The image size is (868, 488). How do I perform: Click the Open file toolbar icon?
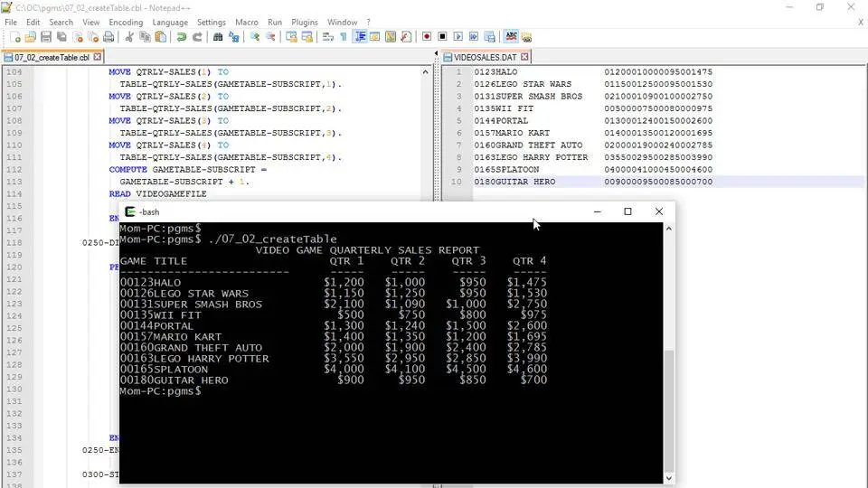tap(31, 37)
